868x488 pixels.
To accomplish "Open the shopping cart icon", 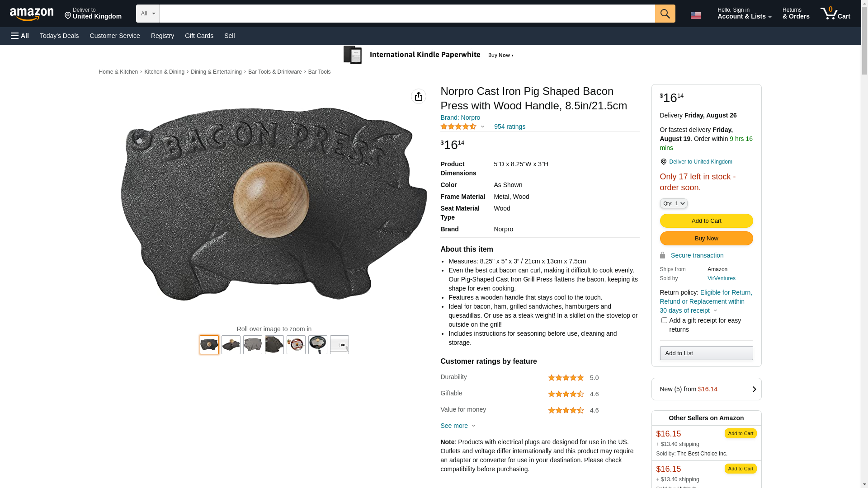I will pos(835,14).
